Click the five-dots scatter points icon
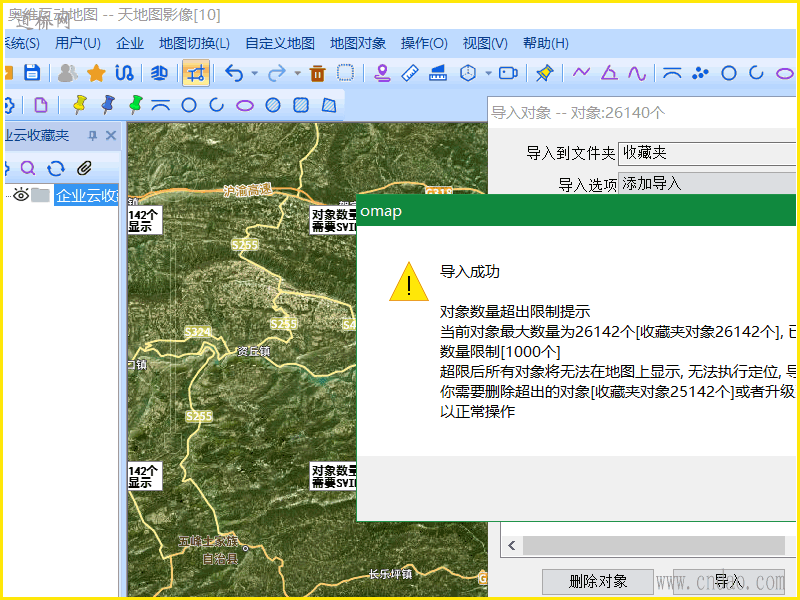The height and width of the screenshot is (600, 800). tap(701, 73)
